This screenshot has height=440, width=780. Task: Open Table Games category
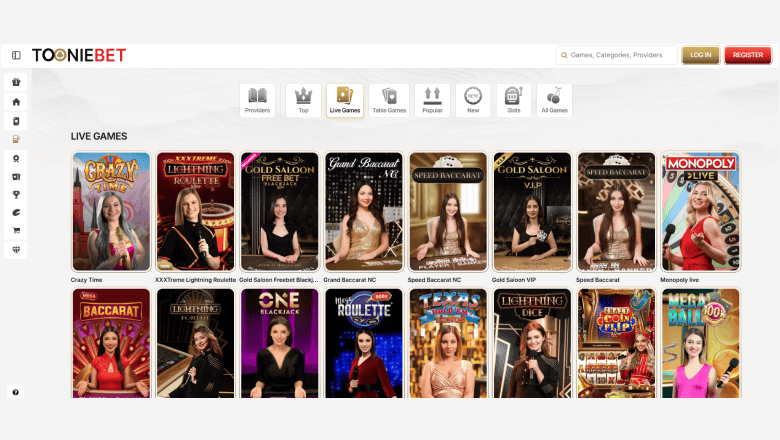389,100
